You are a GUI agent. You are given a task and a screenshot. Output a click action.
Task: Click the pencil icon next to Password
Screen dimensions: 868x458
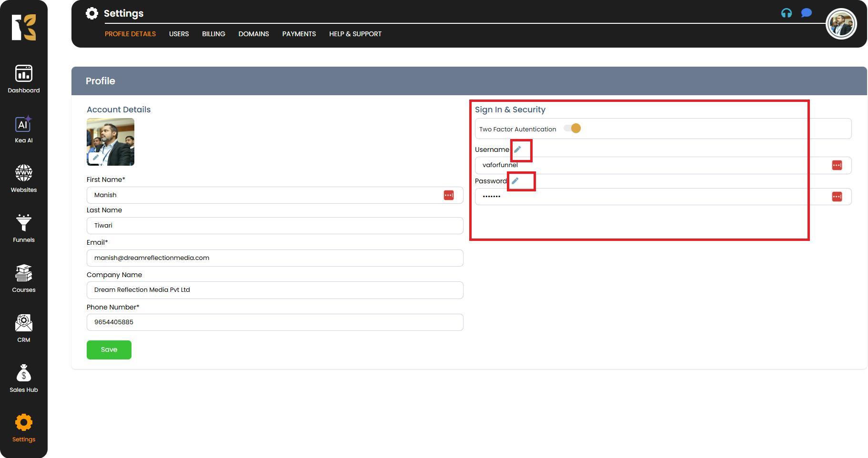515,181
